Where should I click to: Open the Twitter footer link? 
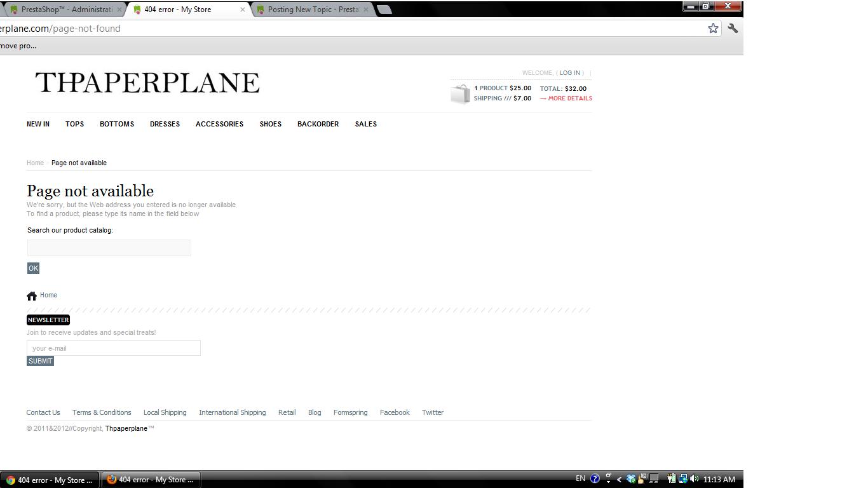433,412
